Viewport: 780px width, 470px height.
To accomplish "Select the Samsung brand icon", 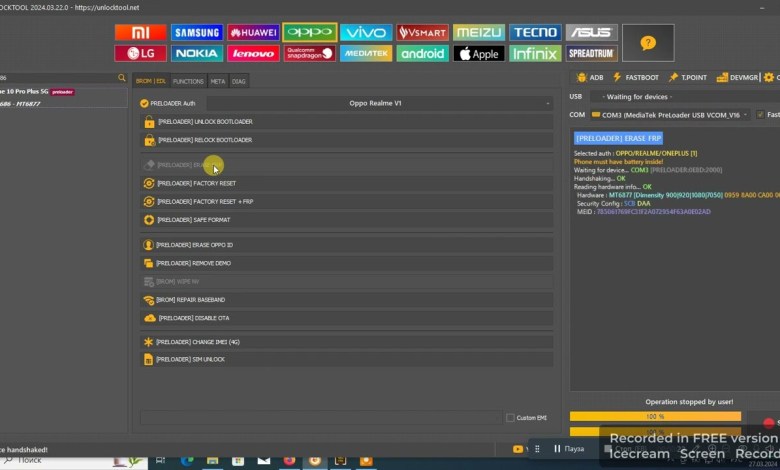I will point(197,33).
